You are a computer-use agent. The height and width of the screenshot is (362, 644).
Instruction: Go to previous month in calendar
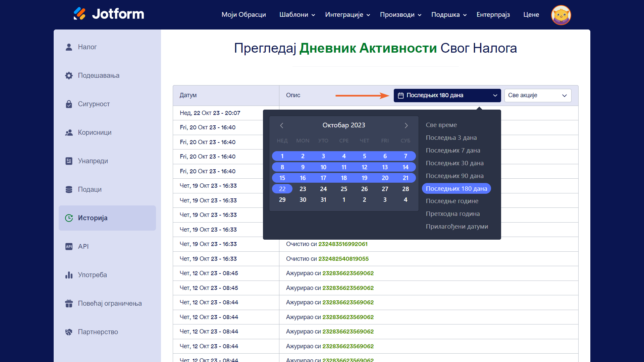click(282, 125)
